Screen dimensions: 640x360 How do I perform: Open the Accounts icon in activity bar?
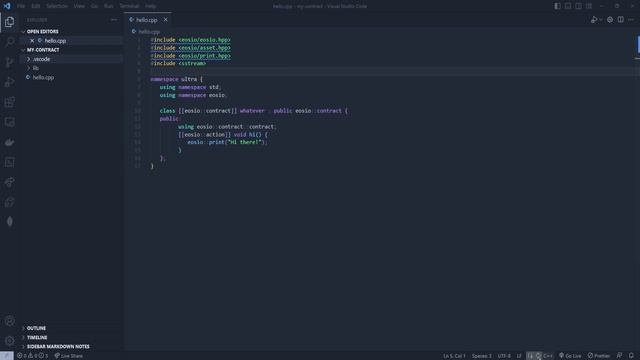click(x=9, y=321)
